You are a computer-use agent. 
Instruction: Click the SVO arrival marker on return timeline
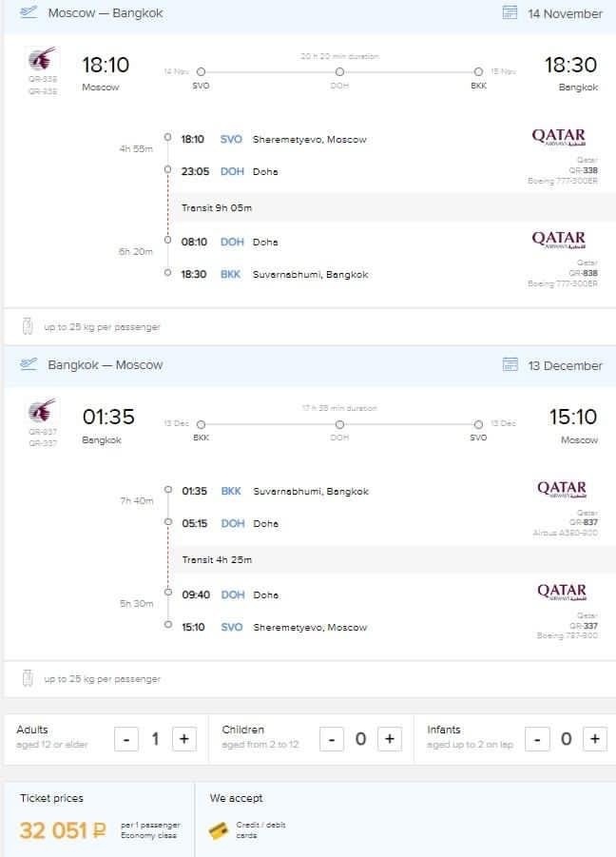coord(478,424)
